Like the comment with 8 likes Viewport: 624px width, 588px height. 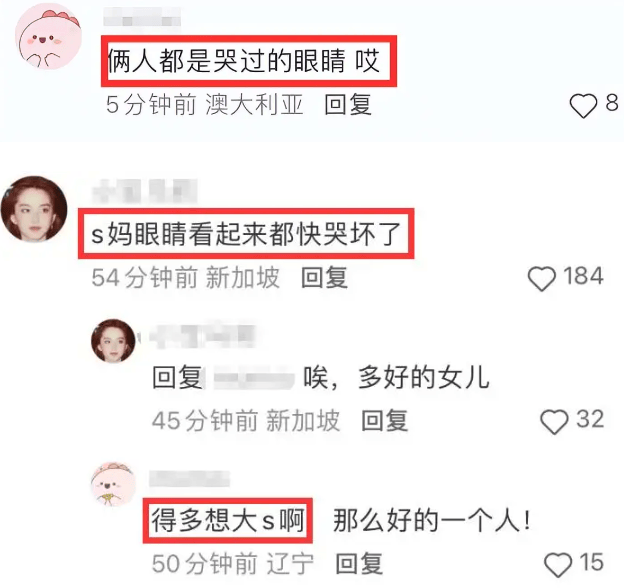point(583,106)
